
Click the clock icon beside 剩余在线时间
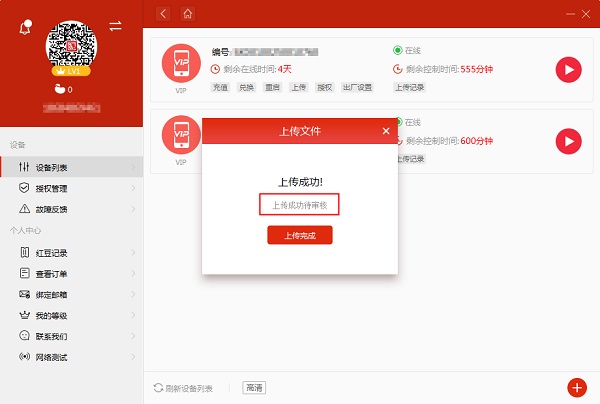click(x=215, y=69)
